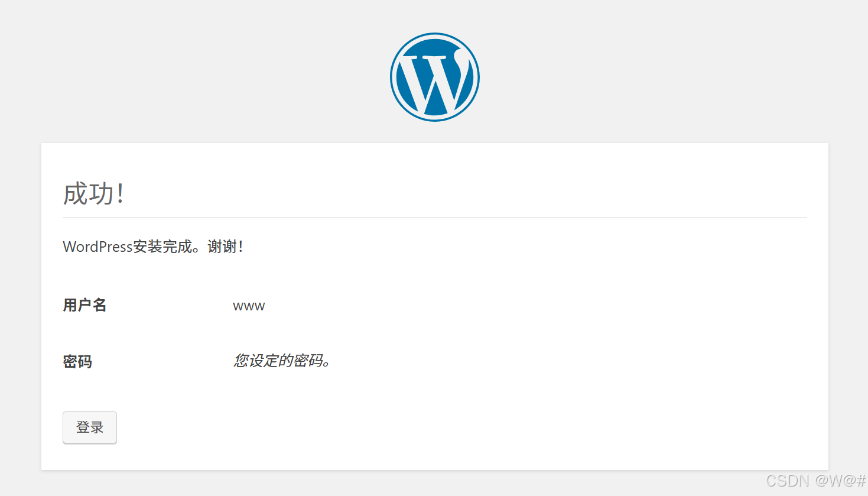Click the username value 'www'

[249, 306]
